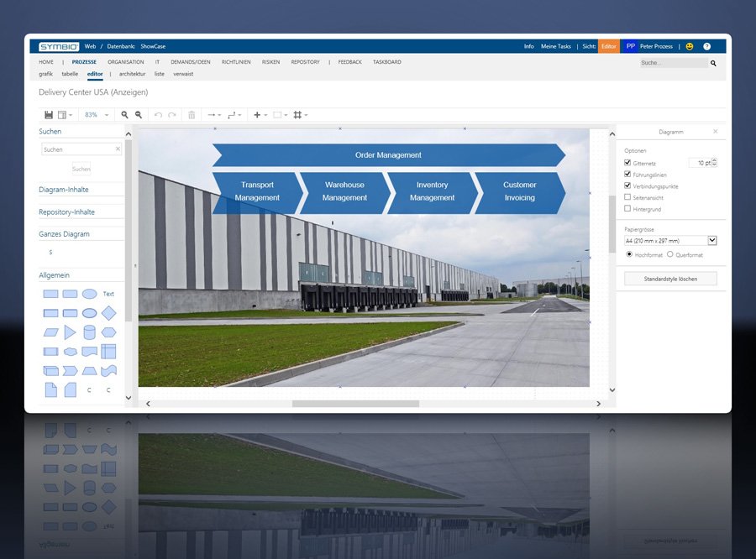
Task: Click the Suchen button under search field
Action: (81, 169)
